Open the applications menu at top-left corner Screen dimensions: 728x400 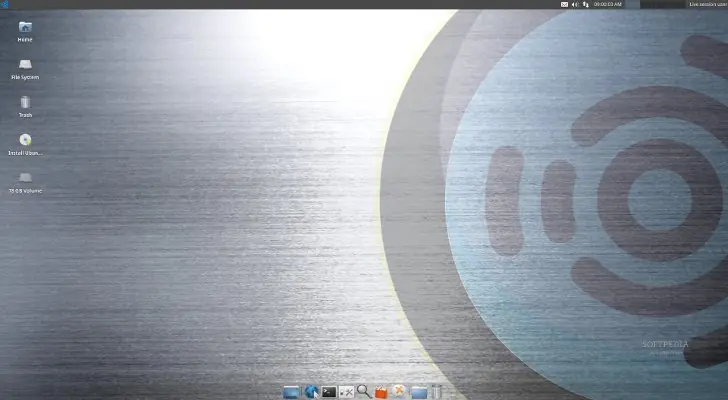click(4, 4)
